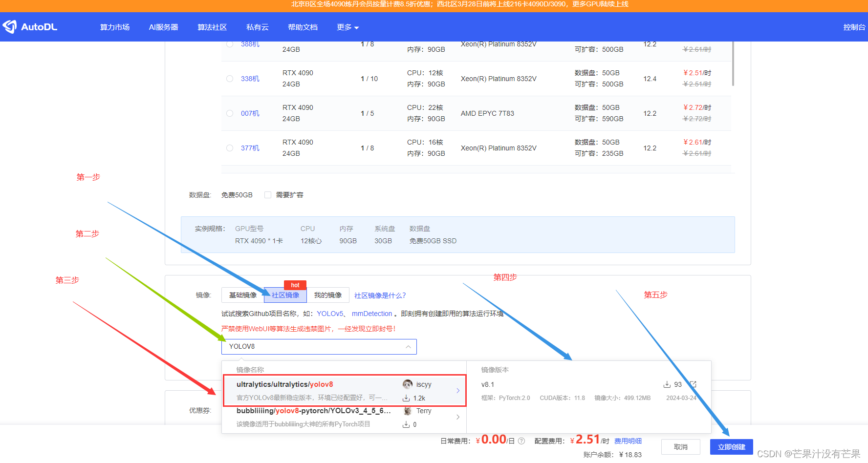Click the 338机 machine link
The height and width of the screenshot is (463, 868).
point(250,79)
